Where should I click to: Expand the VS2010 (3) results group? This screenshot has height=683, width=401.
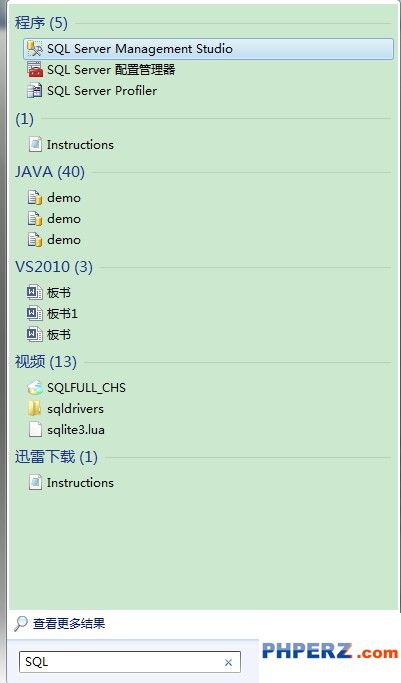54,267
